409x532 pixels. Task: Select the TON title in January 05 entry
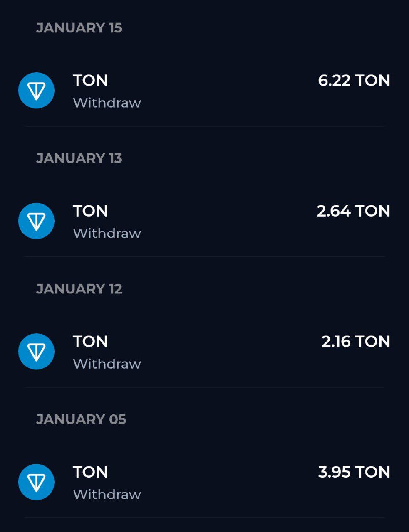click(90, 472)
